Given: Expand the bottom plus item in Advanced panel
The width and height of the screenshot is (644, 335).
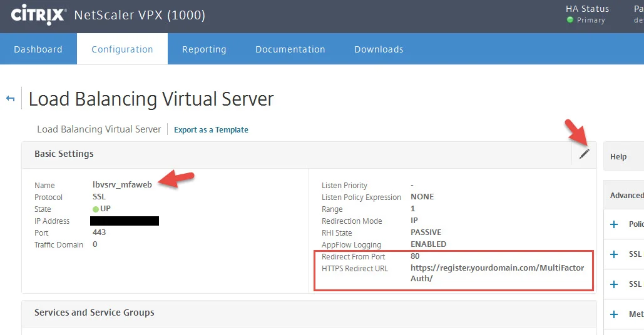Looking at the screenshot, I should [x=614, y=314].
